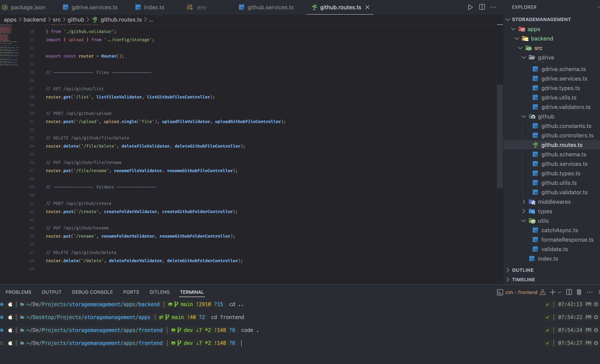
Task: Expand the OUTLINE section
Action: click(x=508, y=270)
